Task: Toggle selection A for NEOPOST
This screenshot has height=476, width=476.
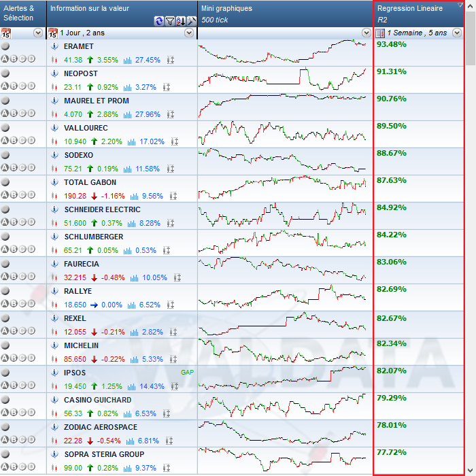Action: 5,86
